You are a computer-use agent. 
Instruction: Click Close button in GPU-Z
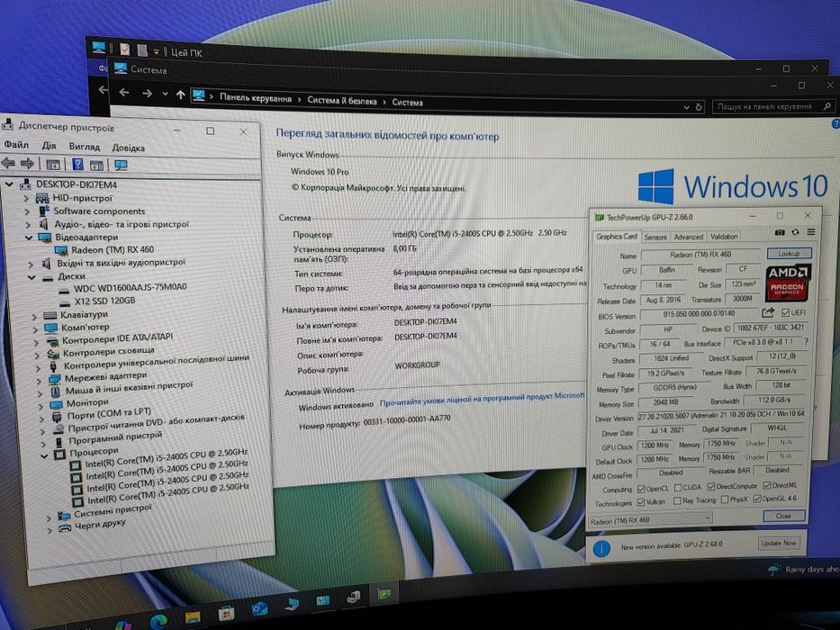click(x=783, y=516)
